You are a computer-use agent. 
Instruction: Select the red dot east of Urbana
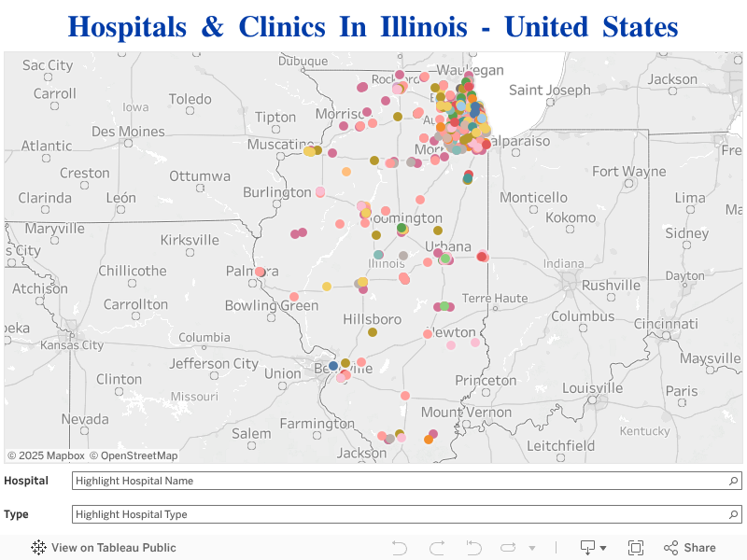pyautogui.click(x=482, y=257)
